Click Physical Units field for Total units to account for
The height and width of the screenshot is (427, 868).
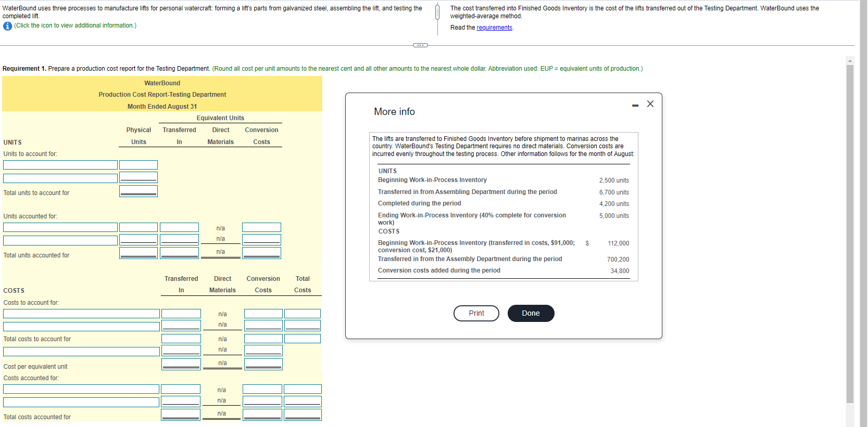coord(139,191)
